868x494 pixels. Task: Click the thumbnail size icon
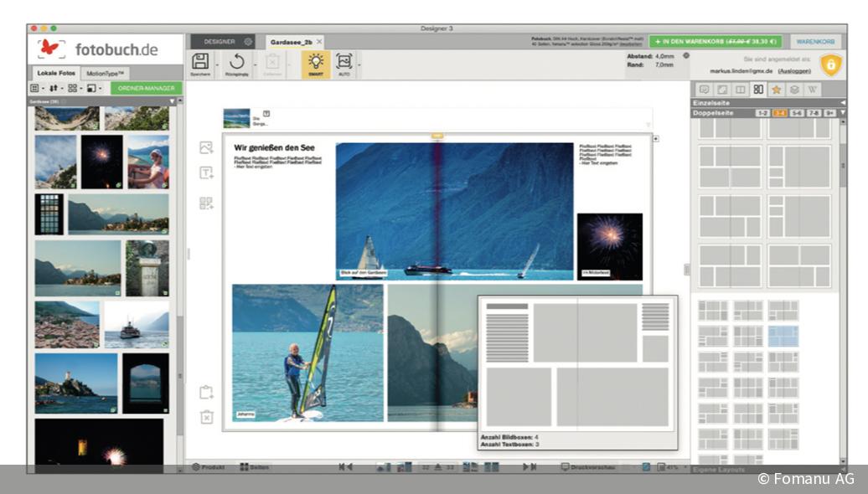(x=91, y=88)
